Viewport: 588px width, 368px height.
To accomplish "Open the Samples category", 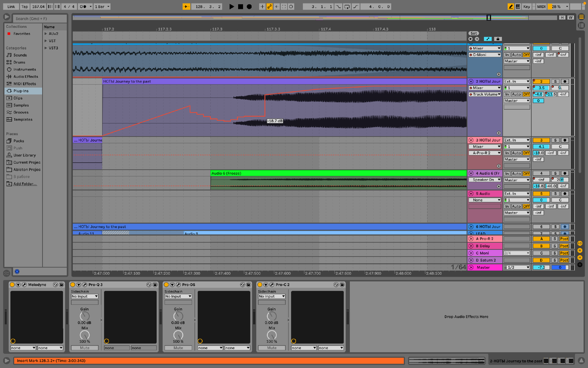I will (21, 105).
